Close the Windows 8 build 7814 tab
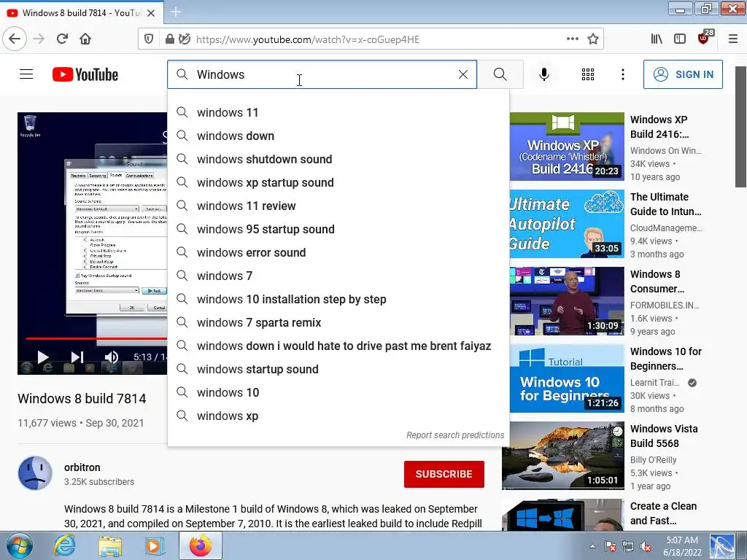The width and height of the screenshot is (747, 560). click(151, 13)
